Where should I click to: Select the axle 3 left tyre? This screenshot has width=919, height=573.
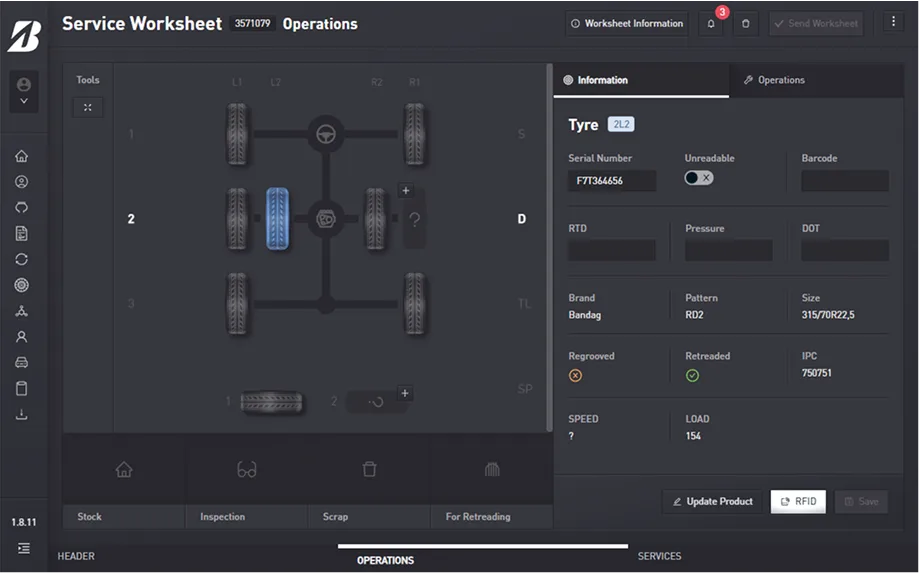(237, 303)
